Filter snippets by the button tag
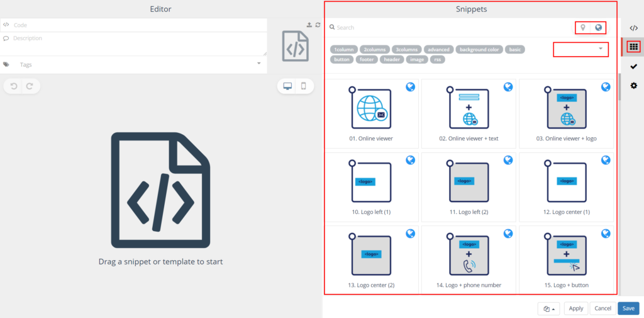This screenshot has width=644, height=318. pyautogui.click(x=341, y=59)
